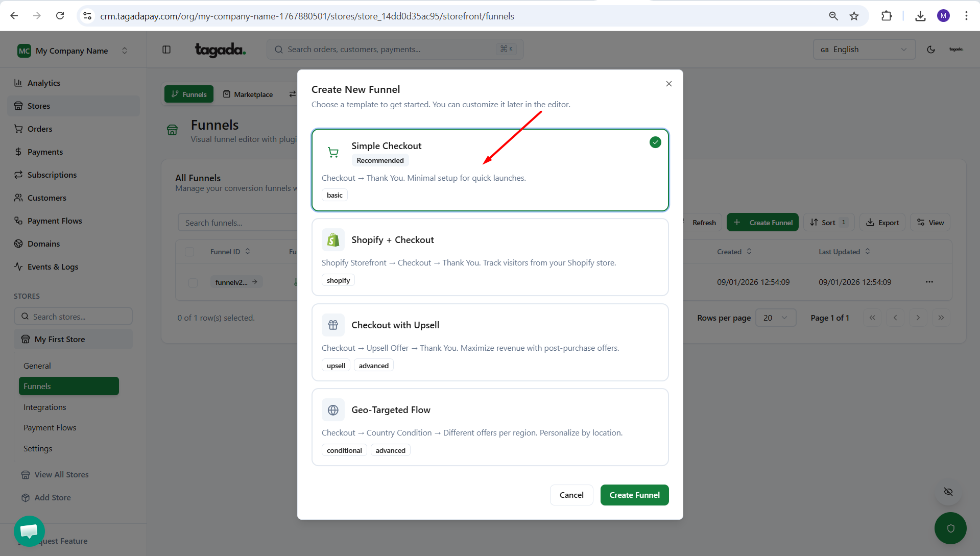Bookmark page with star icon
The width and height of the screenshot is (980, 556).
[x=854, y=16]
